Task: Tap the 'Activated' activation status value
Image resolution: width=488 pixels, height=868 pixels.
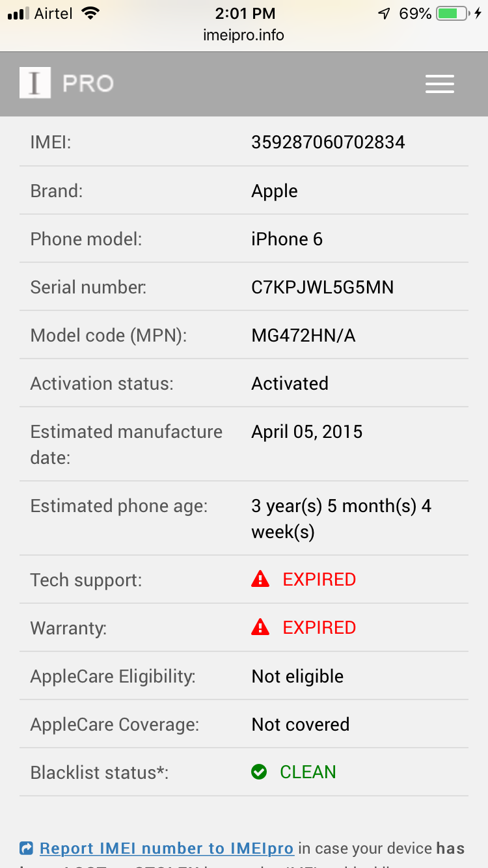Action: [x=290, y=383]
